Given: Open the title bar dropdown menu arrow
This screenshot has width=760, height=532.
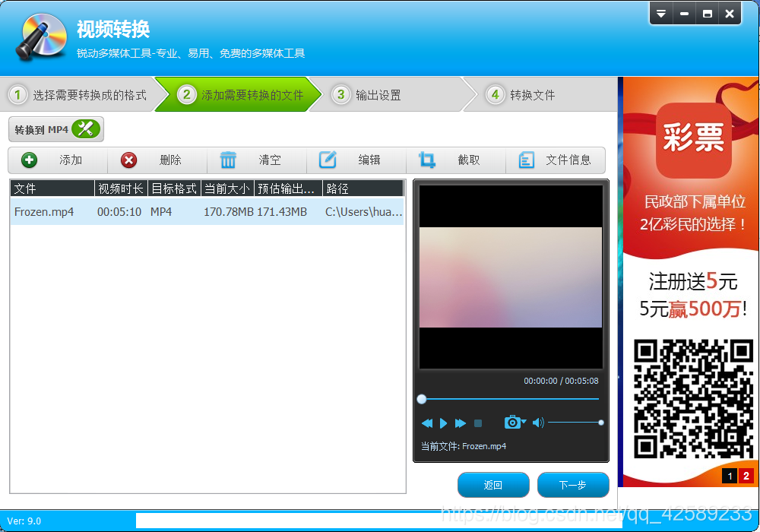Looking at the screenshot, I should (x=661, y=14).
